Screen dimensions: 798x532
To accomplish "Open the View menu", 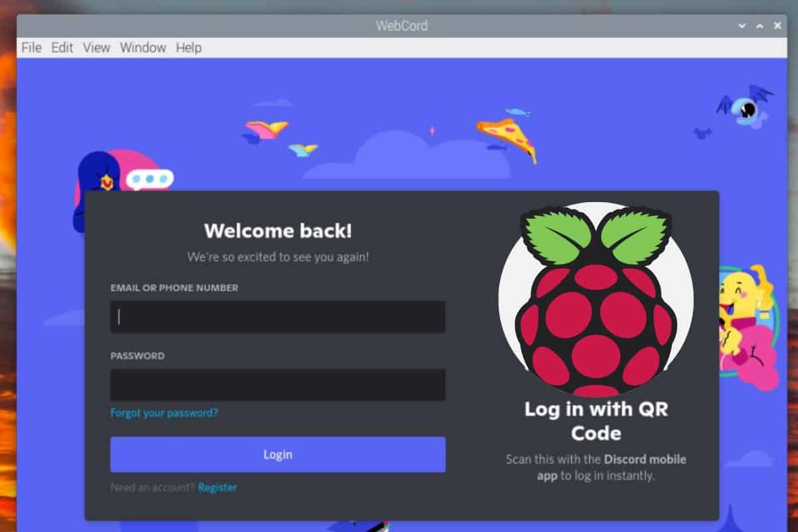I will [x=96, y=47].
